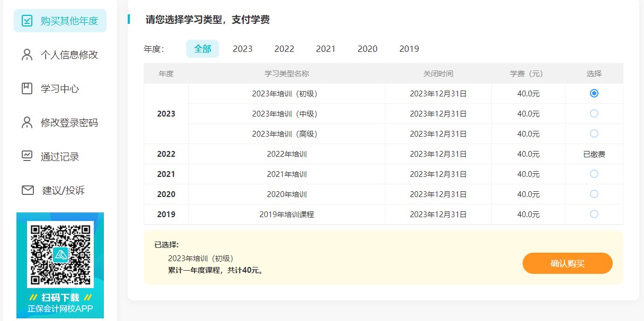The width and height of the screenshot is (644, 321).
Task: Select radio for 2023年培训（中级）
Action: tap(594, 113)
